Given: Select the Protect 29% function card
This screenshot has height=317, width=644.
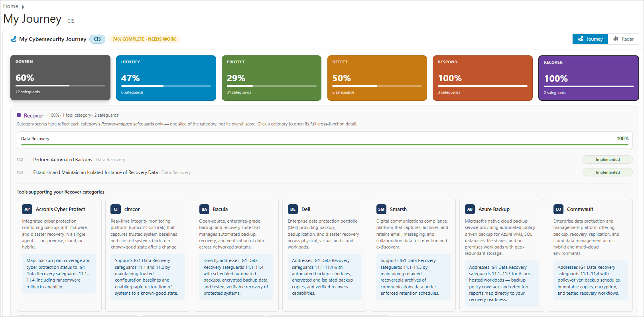Looking at the screenshot, I should pyautogui.click(x=272, y=78).
